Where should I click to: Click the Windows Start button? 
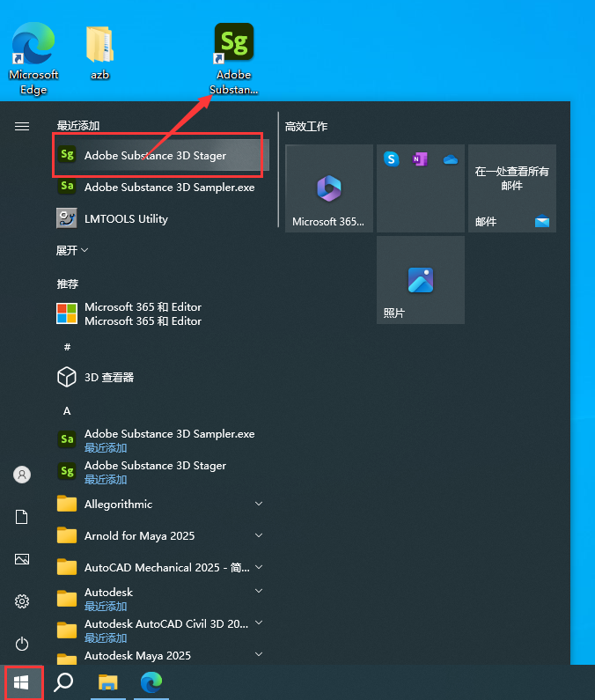click(21, 682)
